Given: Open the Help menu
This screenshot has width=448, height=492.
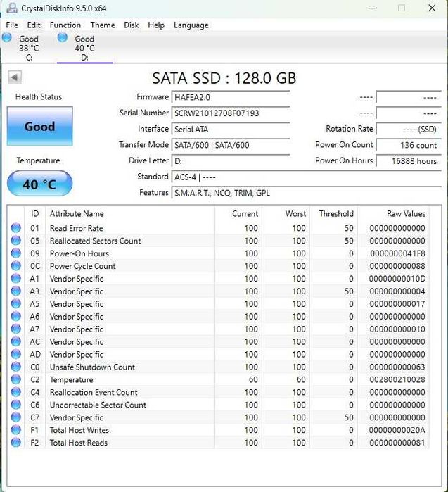Looking at the screenshot, I should pyautogui.click(x=156, y=25).
